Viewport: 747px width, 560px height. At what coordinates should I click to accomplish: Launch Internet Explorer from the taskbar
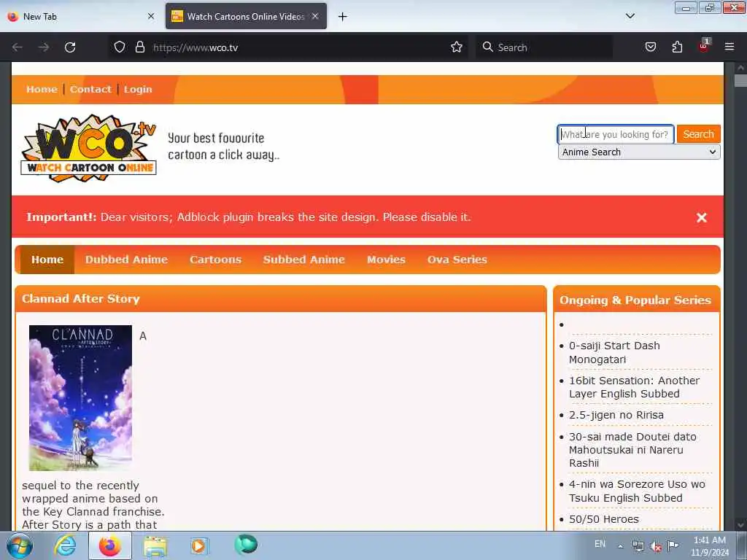(x=65, y=545)
